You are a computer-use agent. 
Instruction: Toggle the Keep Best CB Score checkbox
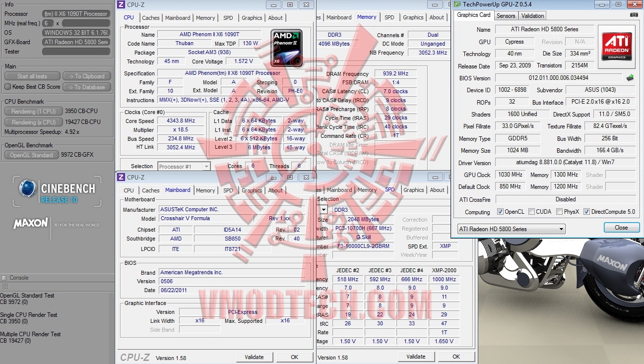[7, 87]
